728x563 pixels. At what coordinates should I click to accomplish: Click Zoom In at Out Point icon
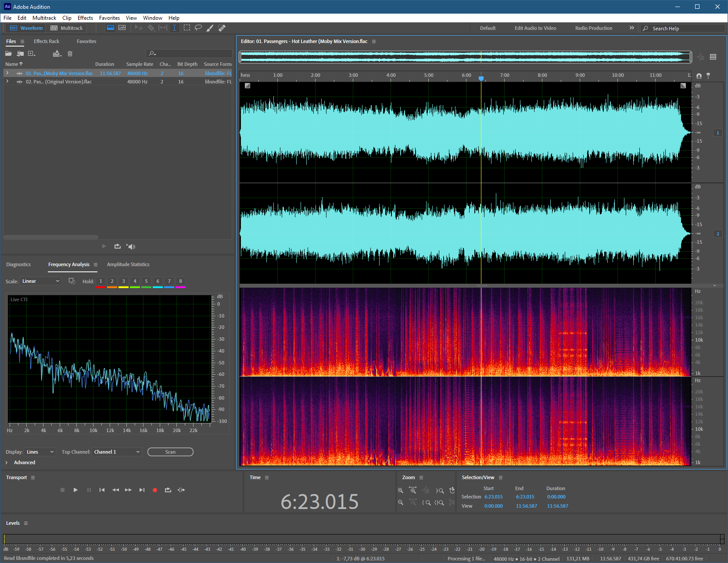pos(439,490)
